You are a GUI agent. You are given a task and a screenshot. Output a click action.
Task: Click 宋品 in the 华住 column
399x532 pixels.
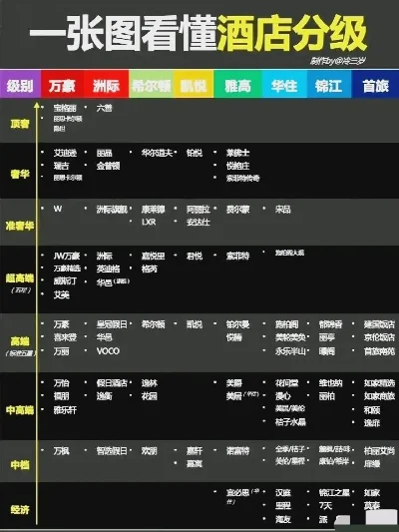tap(283, 210)
